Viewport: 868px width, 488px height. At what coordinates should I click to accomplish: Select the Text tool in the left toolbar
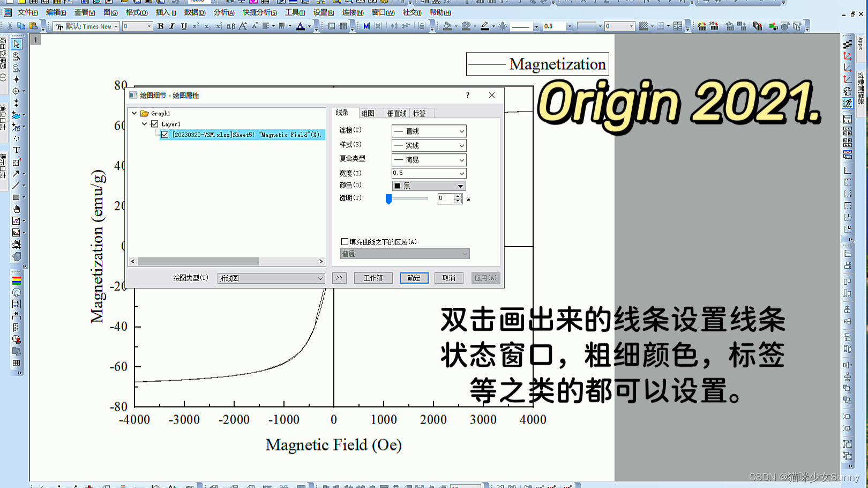tap(17, 150)
